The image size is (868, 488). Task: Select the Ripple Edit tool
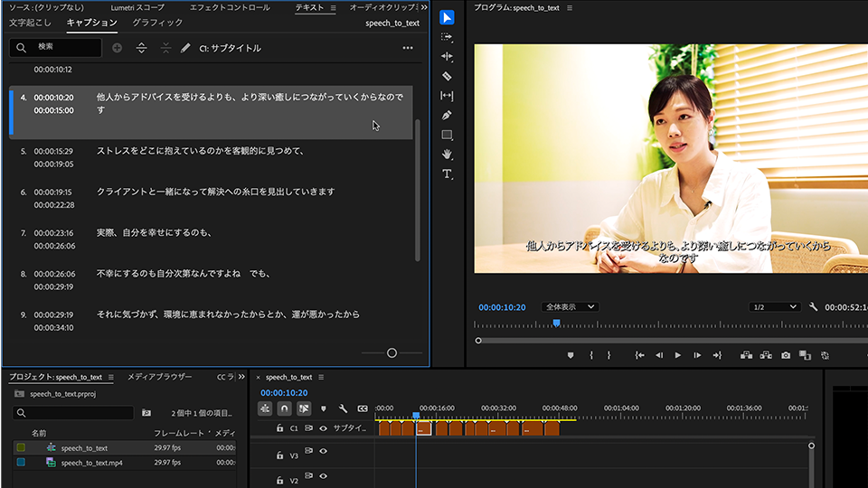coord(447,56)
